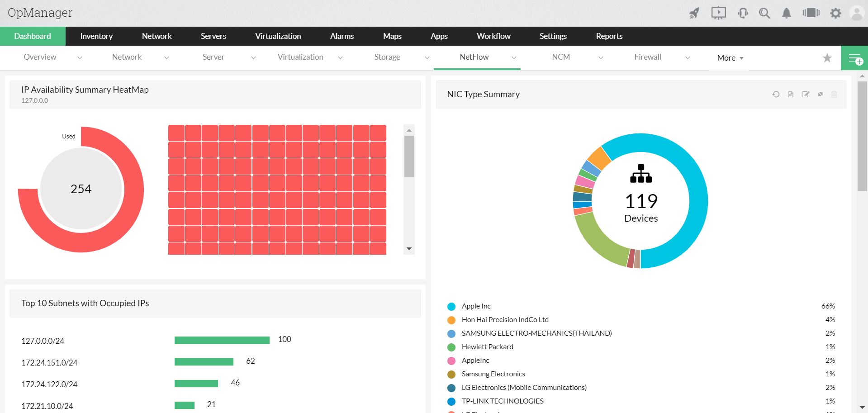This screenshot has height=413, width=868.
Task: Click the 254 used IPs donut center
Action: pos(81,189)
